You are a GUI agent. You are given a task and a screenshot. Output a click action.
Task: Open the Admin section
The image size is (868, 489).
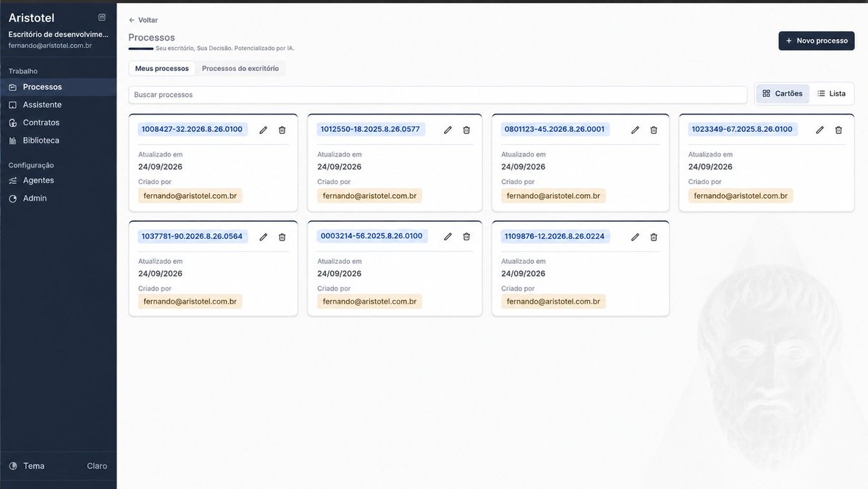58,198
